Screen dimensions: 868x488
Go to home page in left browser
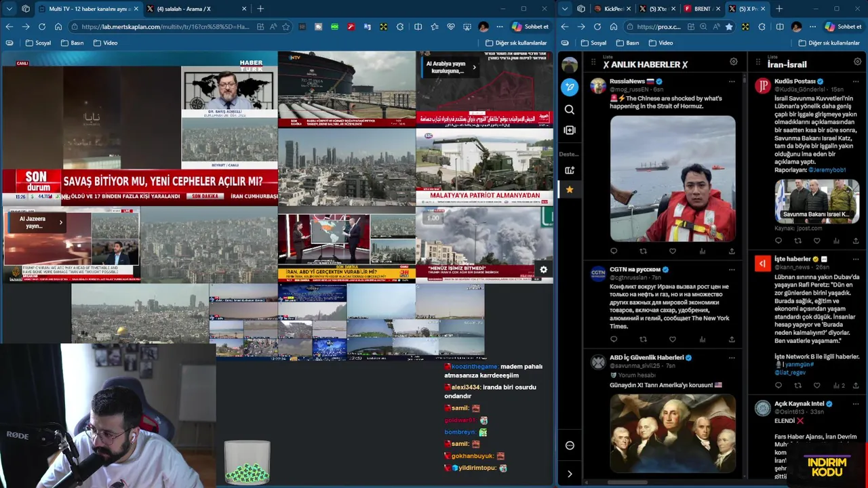(58, 26)
